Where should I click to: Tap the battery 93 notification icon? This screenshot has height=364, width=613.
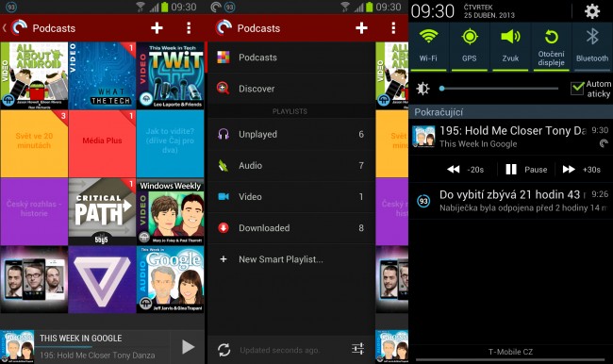(423, 201)
